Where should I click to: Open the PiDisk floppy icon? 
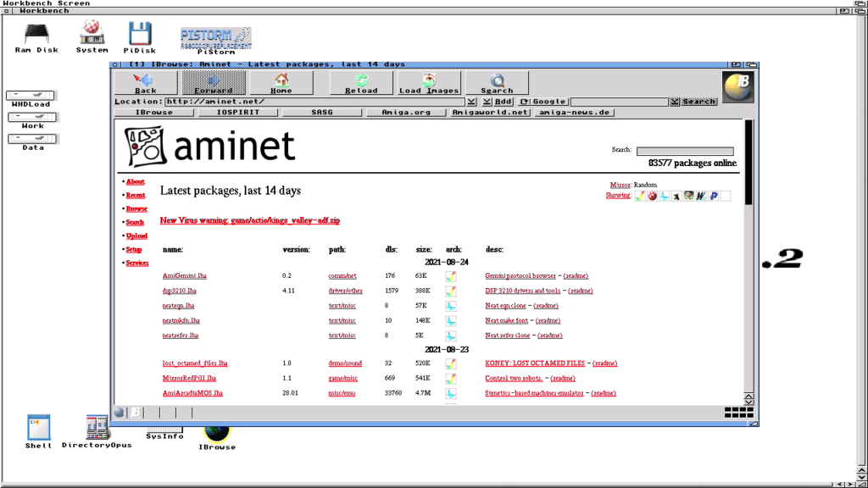coord(140,37)
